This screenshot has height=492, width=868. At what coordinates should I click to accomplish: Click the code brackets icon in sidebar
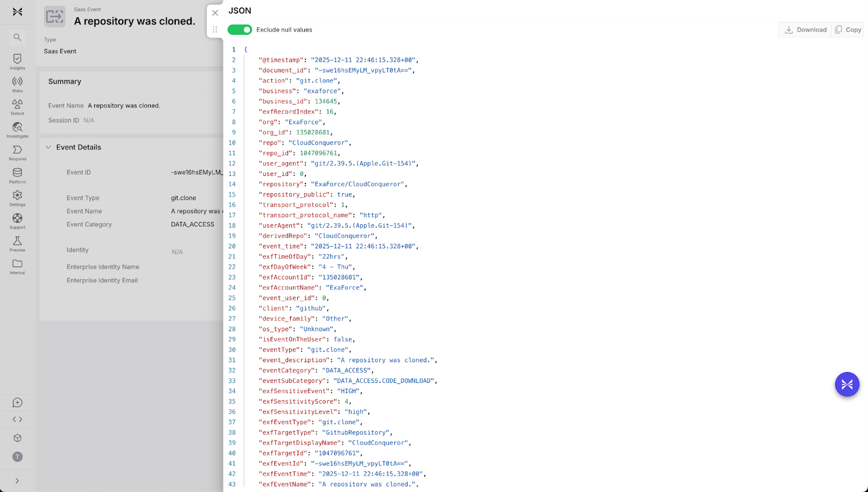click(17, 419)
